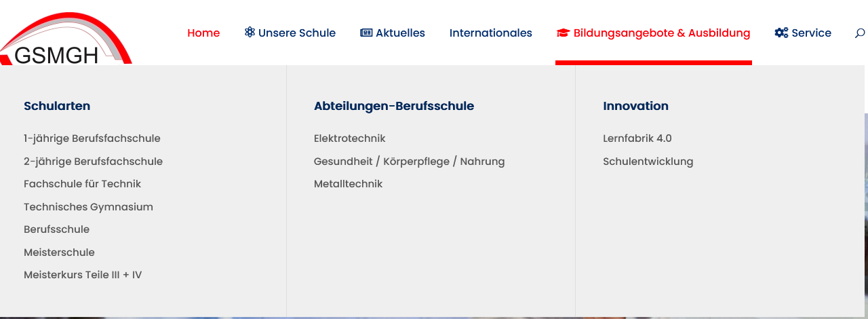Click the search magnifier icon

[859, 33]
